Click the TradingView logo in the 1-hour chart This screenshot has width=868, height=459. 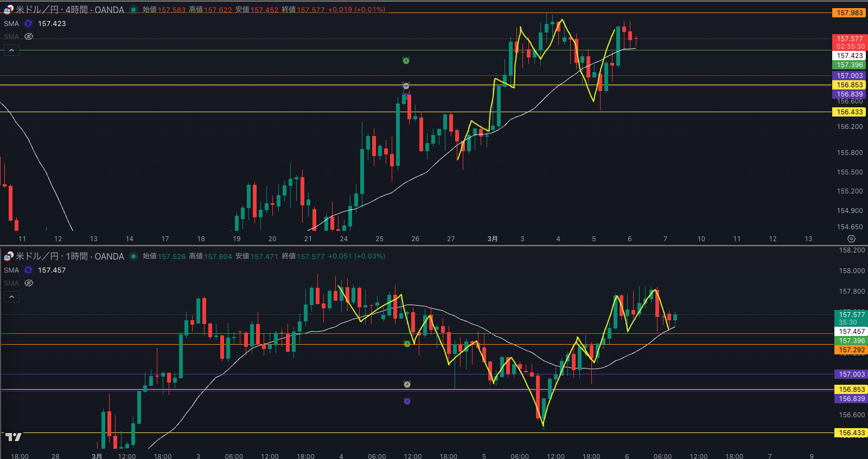14,437
